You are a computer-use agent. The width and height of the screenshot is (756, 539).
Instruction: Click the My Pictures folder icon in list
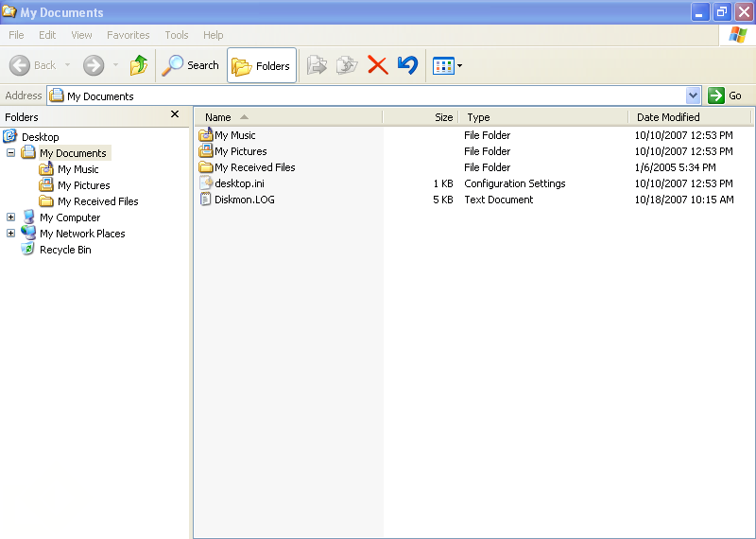[x=206, y=150]
